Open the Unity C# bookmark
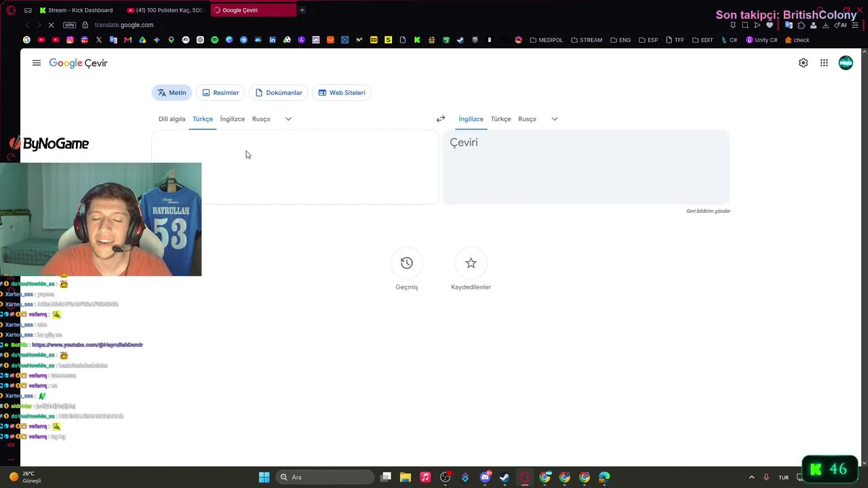868x488 pixels. click(x=762, y=40)
